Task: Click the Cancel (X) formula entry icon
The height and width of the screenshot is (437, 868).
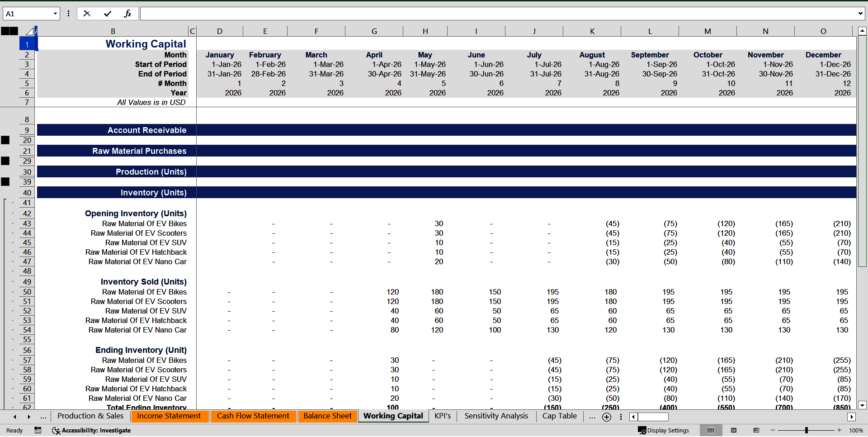Action: pos(87,14)
